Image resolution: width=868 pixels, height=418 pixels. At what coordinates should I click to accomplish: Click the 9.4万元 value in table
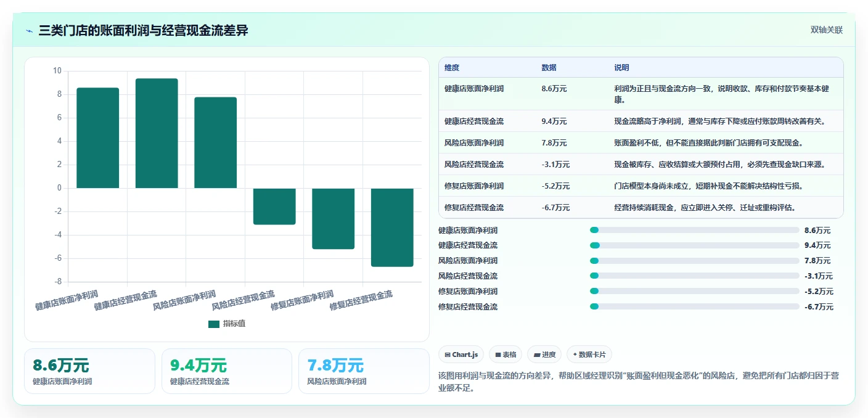pos(554,121)
